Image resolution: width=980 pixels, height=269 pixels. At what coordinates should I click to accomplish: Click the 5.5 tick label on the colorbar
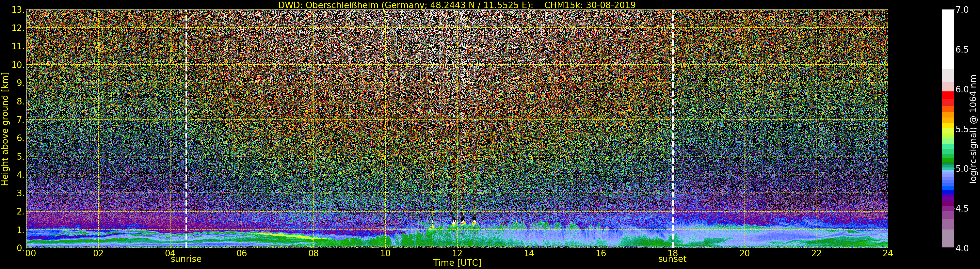(962, 129)
